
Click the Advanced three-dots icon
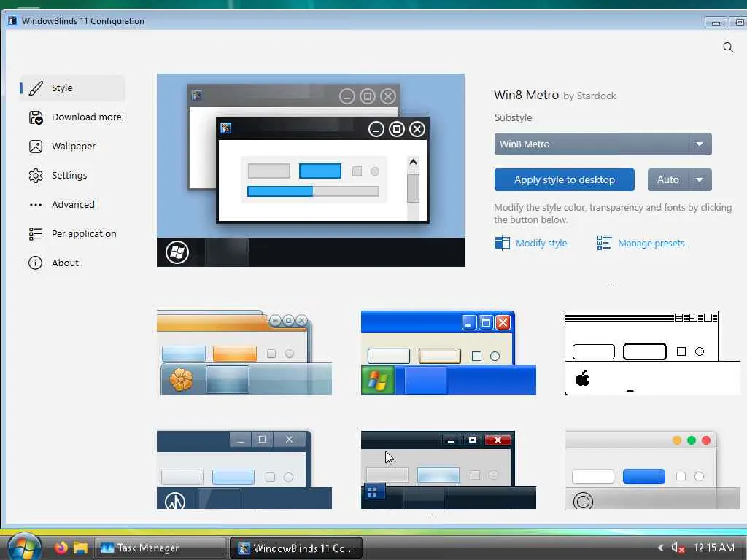click(36, 205)
